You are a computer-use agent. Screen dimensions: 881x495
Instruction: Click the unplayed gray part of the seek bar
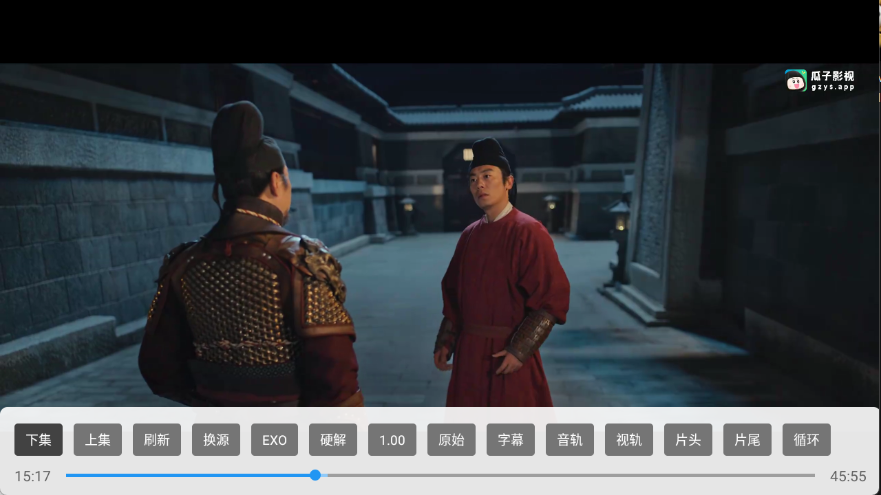click(x=570, y=475)
